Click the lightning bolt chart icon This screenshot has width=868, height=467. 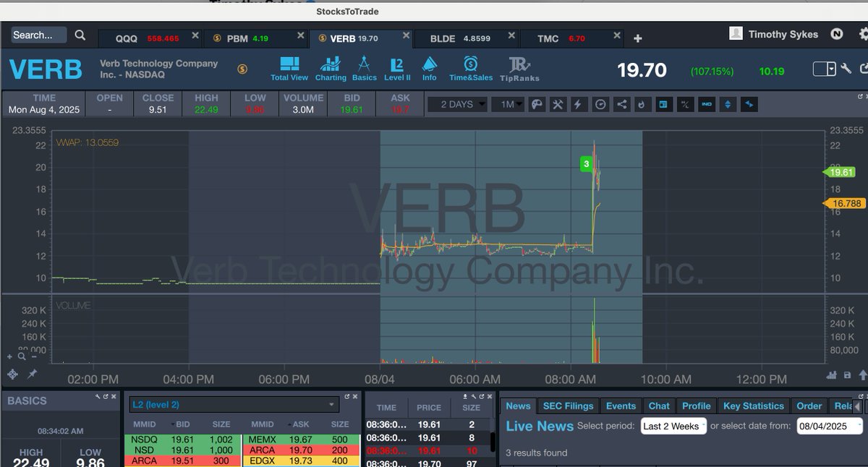click(x=579, y=104)
